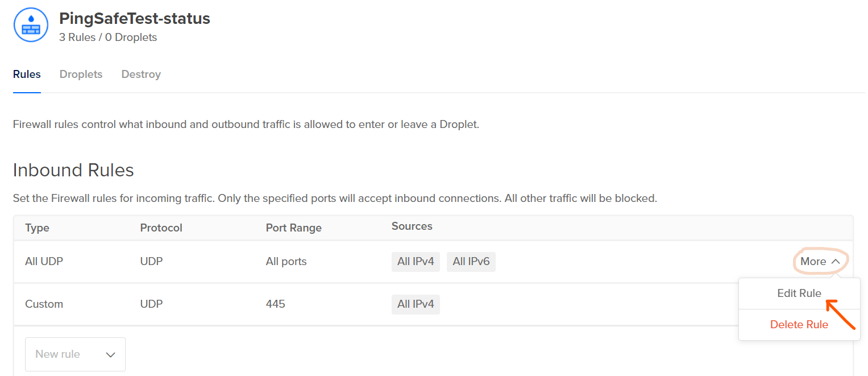This screenshot has height=376, width=868.
Task: Open the Destroy tab
Action: click(x=141, y=75)
